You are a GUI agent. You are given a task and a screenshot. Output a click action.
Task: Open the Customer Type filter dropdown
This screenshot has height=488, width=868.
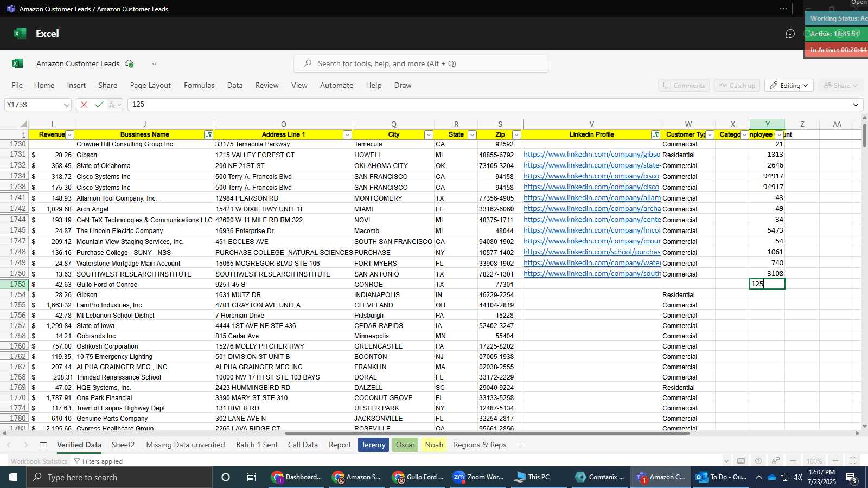[710, 135]
